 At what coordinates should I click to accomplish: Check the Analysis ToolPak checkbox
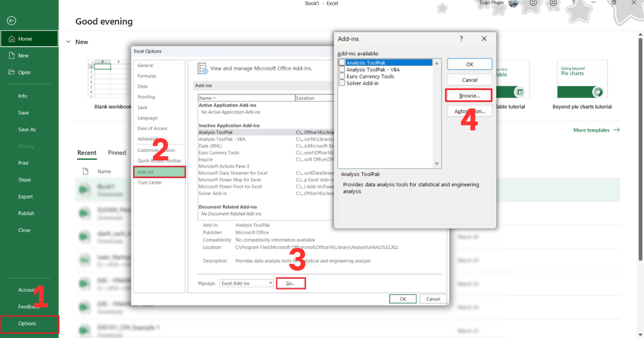(x=342, y=63)
